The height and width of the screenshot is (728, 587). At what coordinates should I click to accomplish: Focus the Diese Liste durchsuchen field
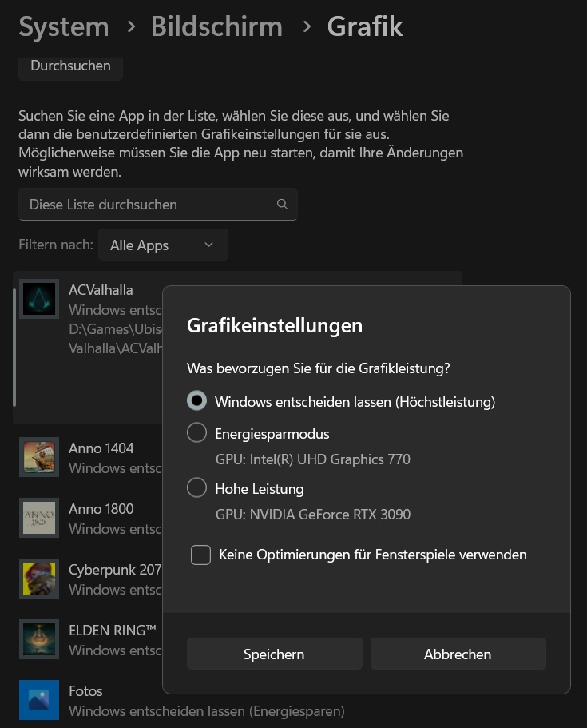pos(158,205)
